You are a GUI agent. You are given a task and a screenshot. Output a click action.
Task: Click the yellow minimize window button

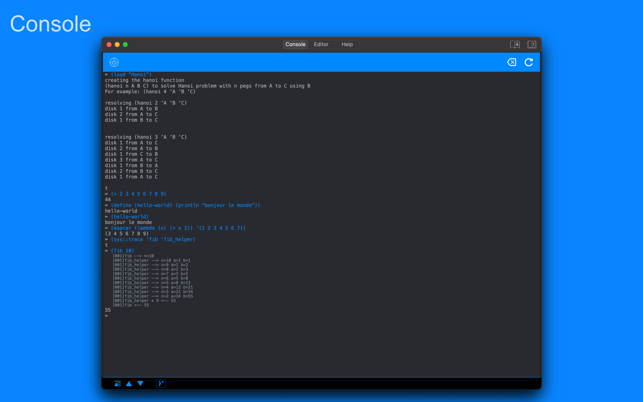click(x=117, y=44)
